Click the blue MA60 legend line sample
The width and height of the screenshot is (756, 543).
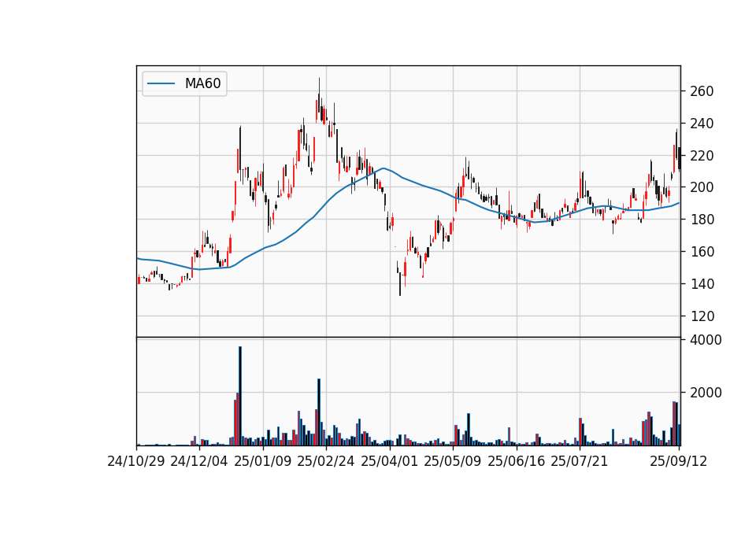tap(161, 84)
